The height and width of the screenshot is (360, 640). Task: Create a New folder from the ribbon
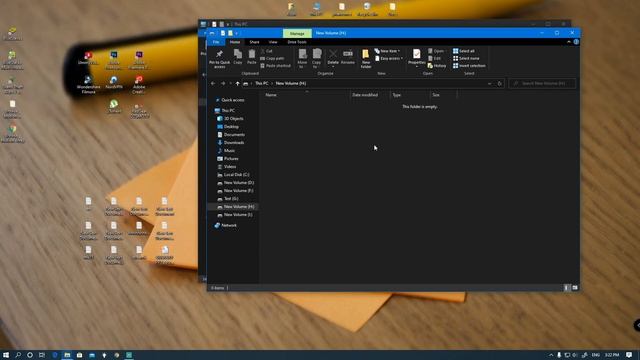coord(366,58)
